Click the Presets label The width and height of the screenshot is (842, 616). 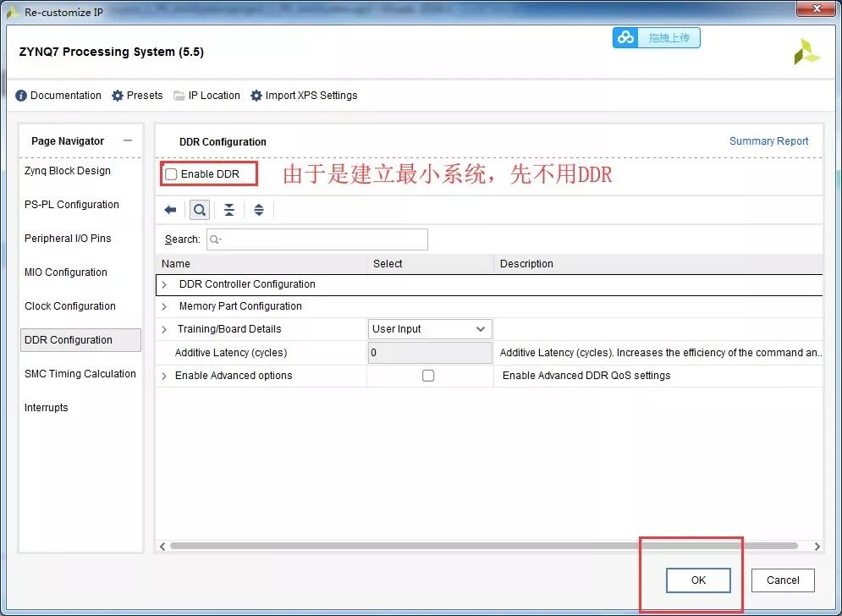(145, 96)
